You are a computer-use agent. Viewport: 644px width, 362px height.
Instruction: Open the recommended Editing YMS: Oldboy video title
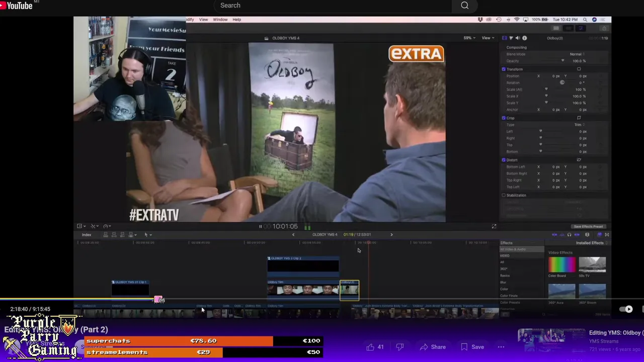coord(616,333)
